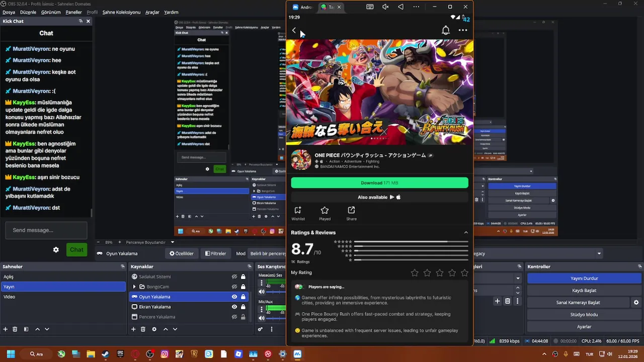Add a new source in Kaynaklar

133,329
